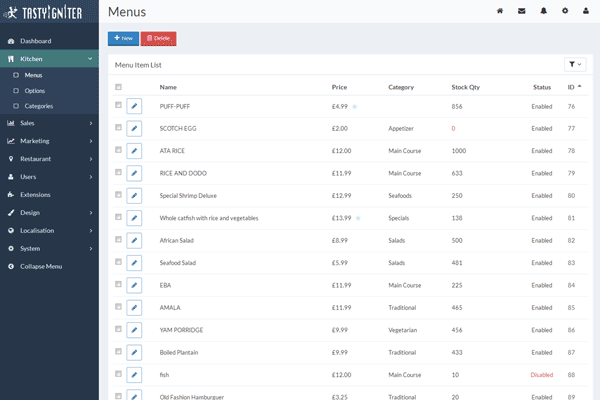Open the notifications bell icon
The image size is (600, 400).
coord(543,12)
